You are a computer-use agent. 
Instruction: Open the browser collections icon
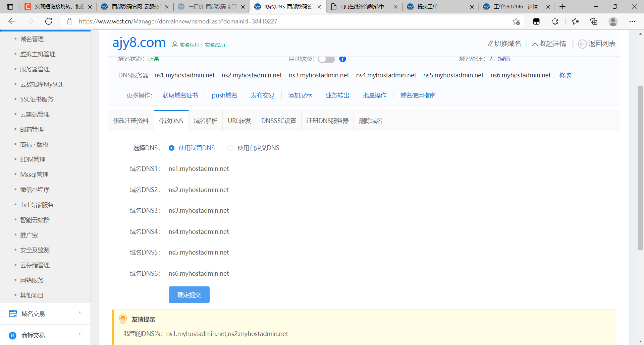click(x=594, y=21)
